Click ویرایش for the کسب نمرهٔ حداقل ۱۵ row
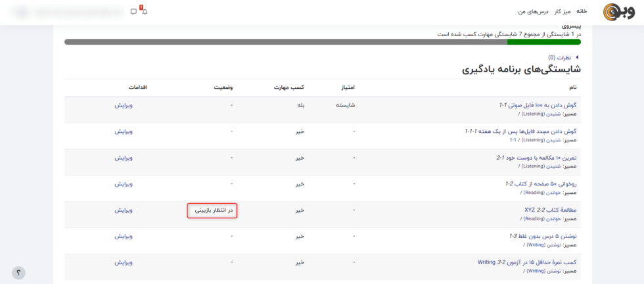This screenshot has width=644, height=284. pyautogui.click(x=124, y=262)
